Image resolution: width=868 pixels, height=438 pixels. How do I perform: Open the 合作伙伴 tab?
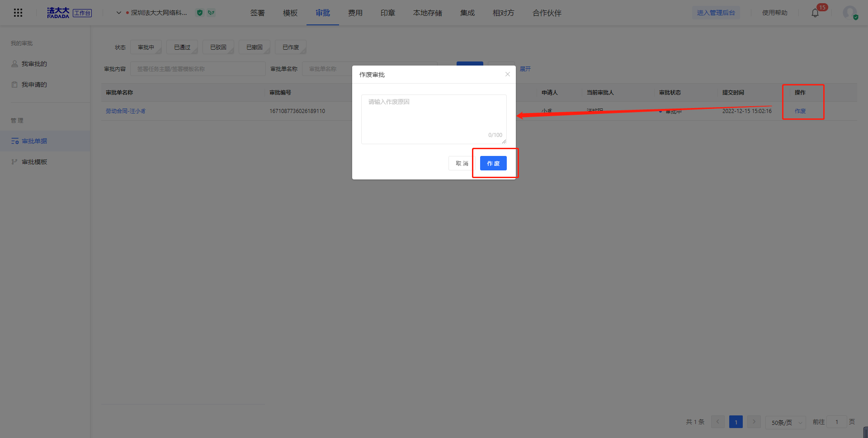click(x=547, y=13)
